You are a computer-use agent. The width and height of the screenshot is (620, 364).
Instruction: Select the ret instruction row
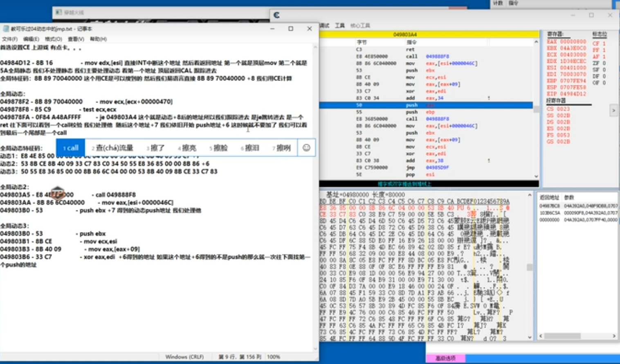pos(426,49)
